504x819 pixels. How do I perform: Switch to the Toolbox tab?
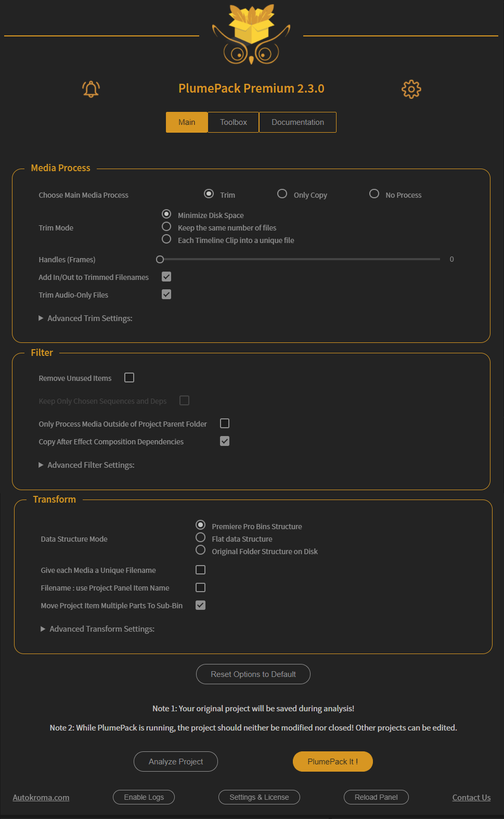[x=232, y=122]
